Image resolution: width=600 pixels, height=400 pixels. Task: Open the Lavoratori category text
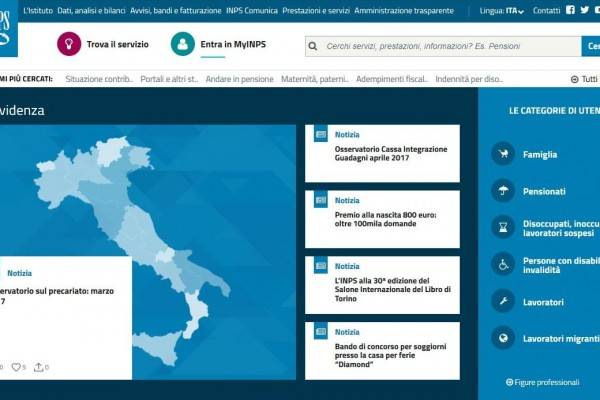tap(543, 302)
